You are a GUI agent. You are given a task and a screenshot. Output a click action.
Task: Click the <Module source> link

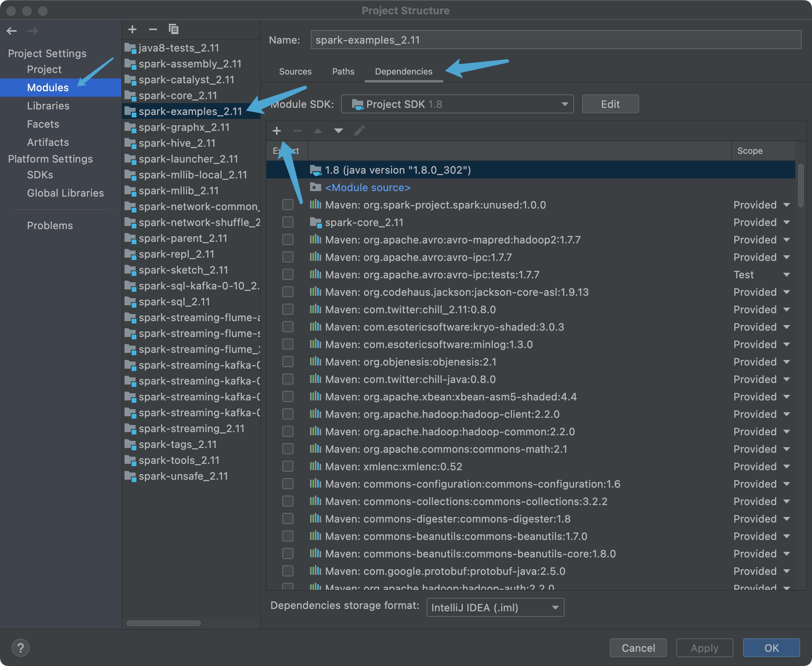click(368, 188)
